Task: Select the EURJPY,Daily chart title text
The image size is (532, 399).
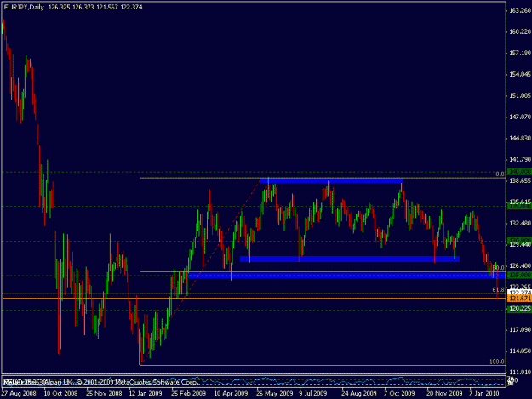Action: (24, 7)
